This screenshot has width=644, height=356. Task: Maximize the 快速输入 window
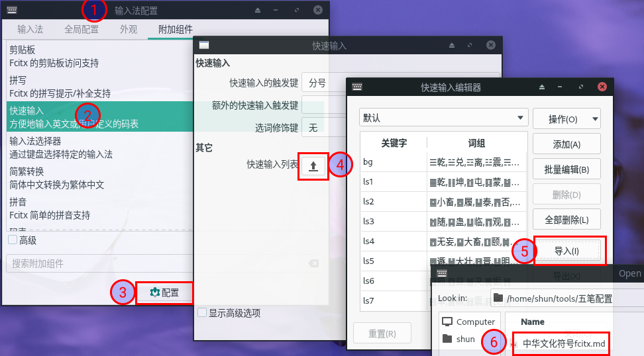coord(470,45)
